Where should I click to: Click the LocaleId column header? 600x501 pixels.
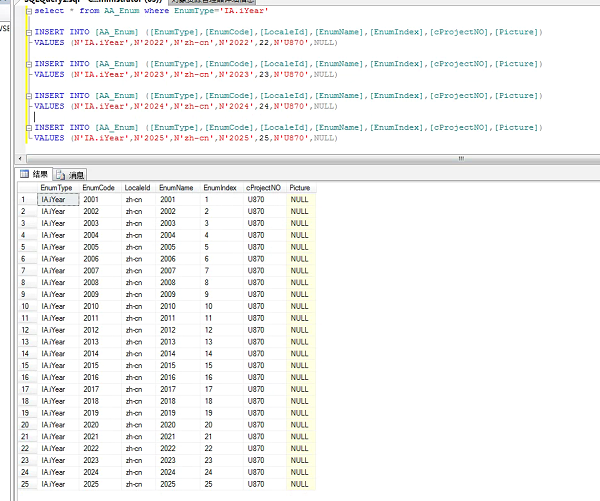137,187
